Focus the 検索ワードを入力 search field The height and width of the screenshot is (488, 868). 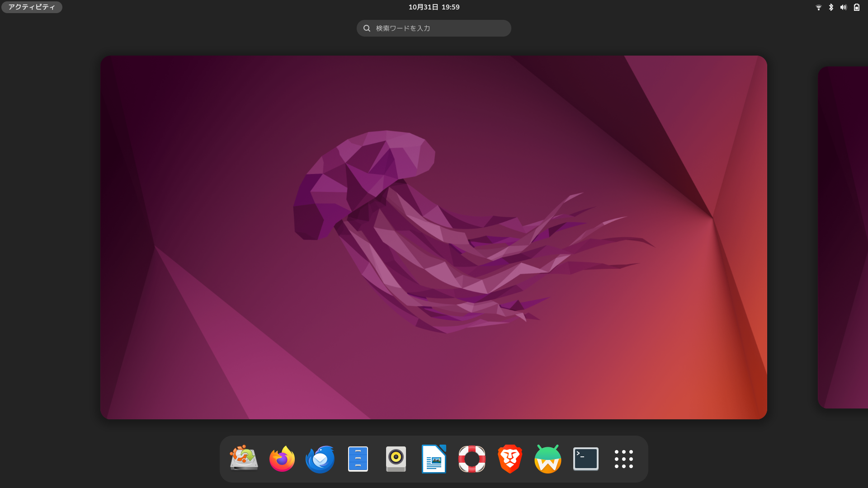tap(434, 28)
